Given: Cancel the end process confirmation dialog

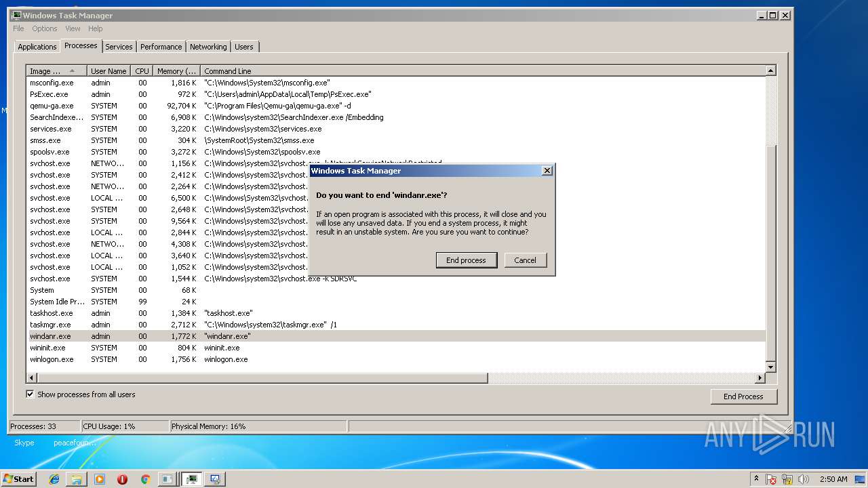Looking at the screenshot, I should click(x=526, y=260).
